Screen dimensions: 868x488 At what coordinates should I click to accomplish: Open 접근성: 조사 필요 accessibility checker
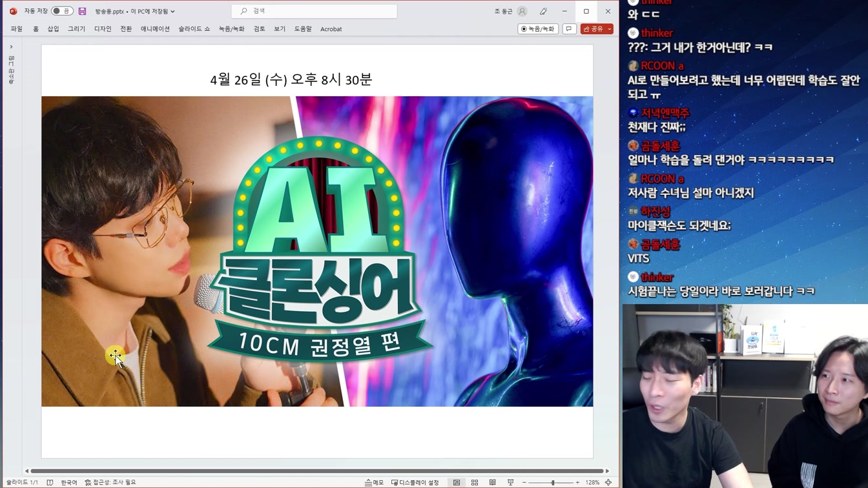point(110,482)
